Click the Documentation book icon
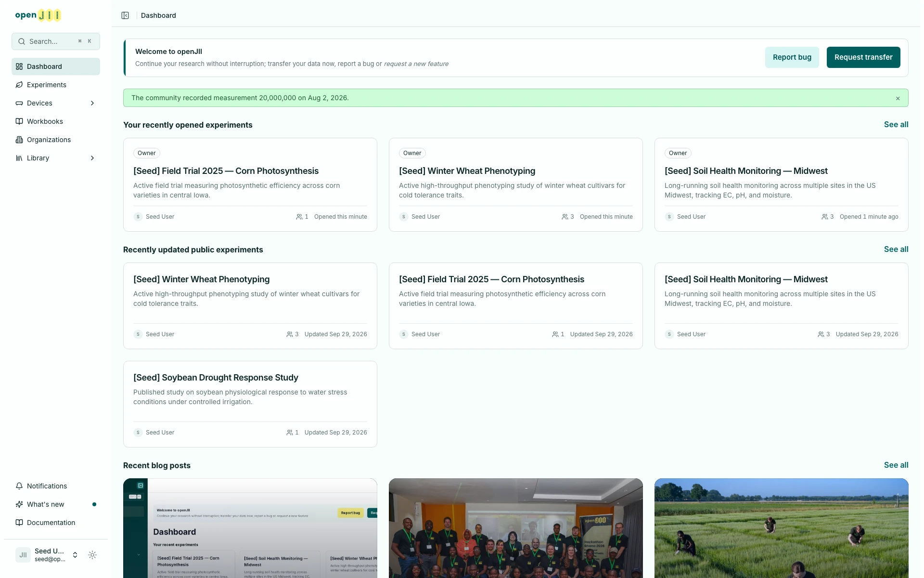924x578 pixels. pos(19,523)
